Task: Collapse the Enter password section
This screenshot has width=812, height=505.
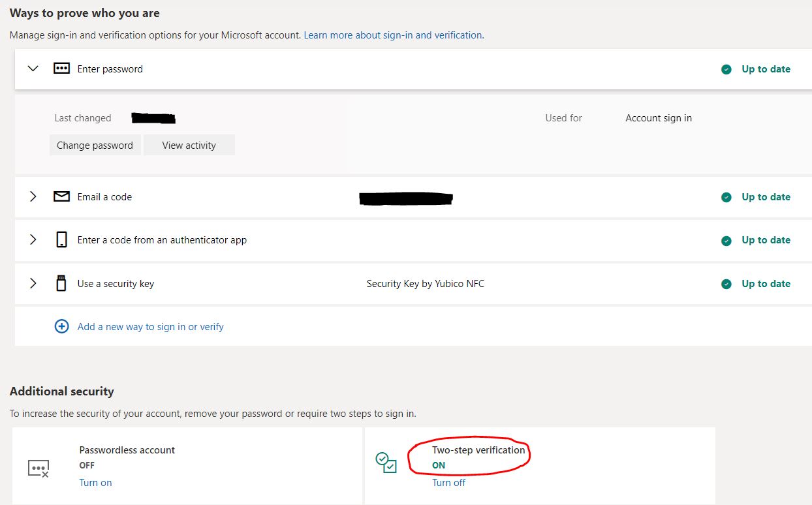Action: click(x=33, y=69)
